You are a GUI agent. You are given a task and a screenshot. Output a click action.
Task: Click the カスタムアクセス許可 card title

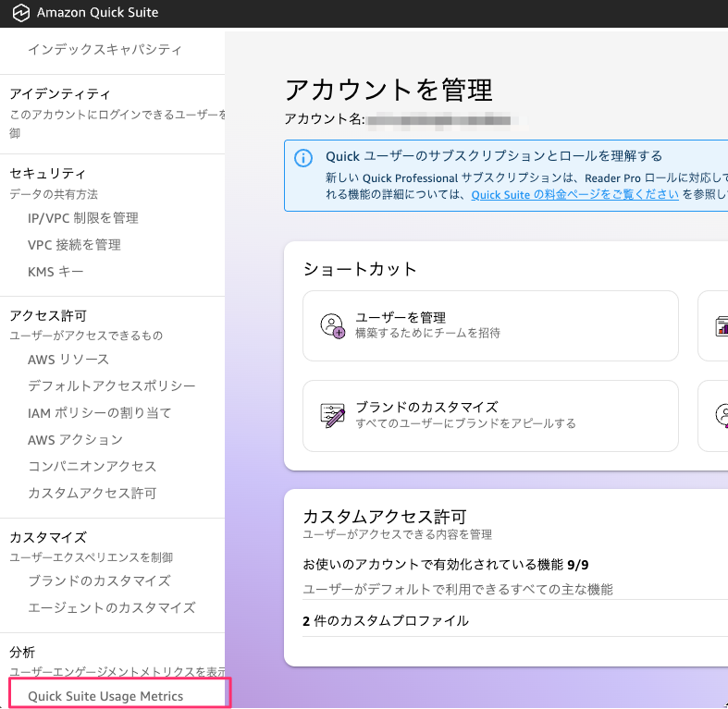pos(385,517)
